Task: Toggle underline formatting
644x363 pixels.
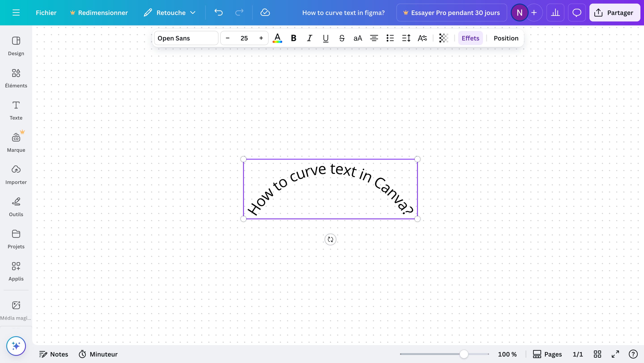Action: [326, 38]
